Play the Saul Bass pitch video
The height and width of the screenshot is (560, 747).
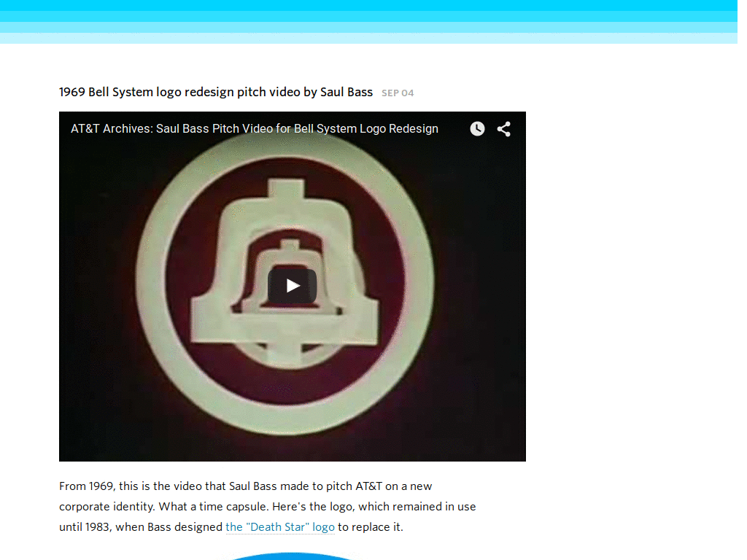(x=292, y=286)
